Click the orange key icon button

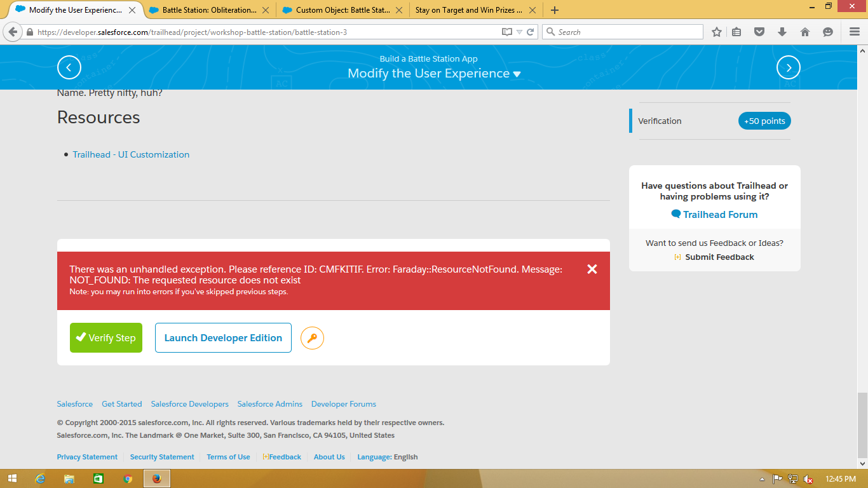[x=312, y=338]
